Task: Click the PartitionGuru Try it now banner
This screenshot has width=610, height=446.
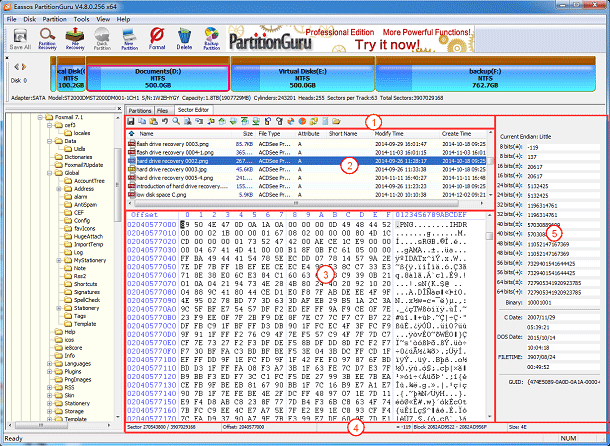Action: click(x=350, y=39)
